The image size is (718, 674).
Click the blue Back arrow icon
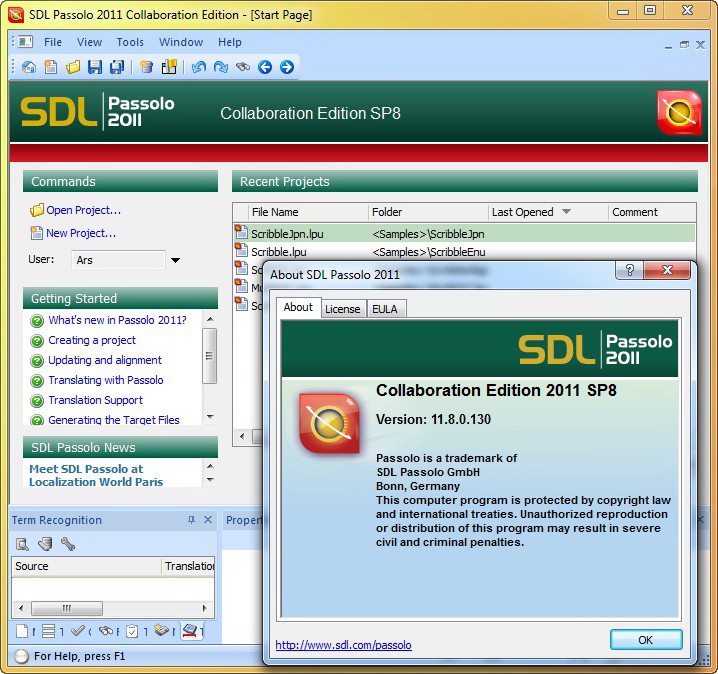[265, 67]
